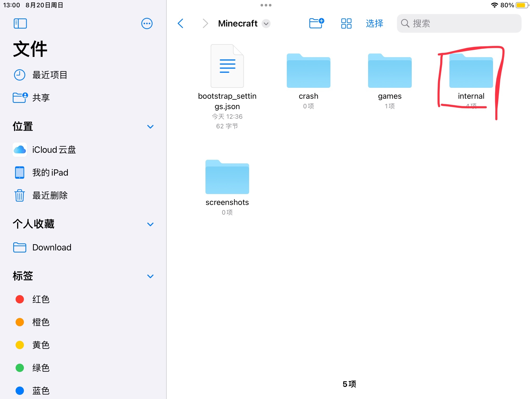
Task: Open the Download favorite folder
Action: click(x=83, y=247)
